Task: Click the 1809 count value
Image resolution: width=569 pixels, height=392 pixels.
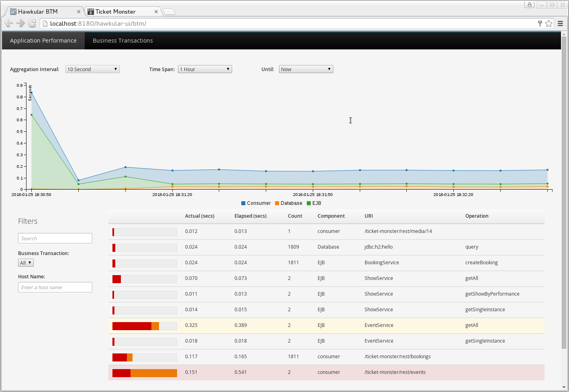Action: pyautogui.click(x=294, y=247)
